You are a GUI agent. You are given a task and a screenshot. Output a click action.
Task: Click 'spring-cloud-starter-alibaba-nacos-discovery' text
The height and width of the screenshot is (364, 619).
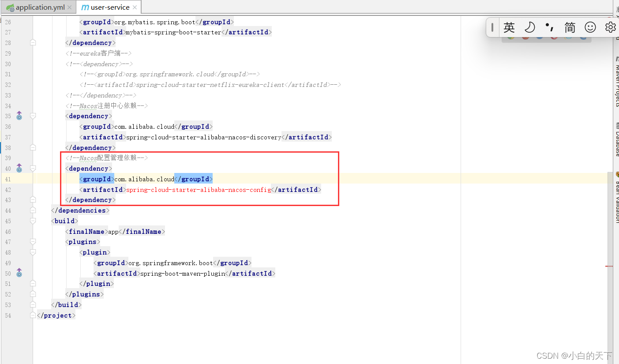204,137
